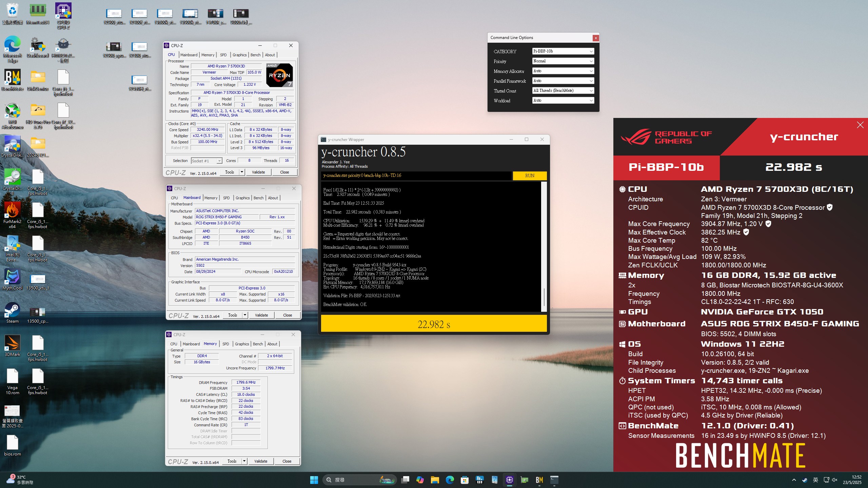This screenshot has height=488, width=868.
Task: Click the Steam tray icon
Action: (x=805, y=480)
